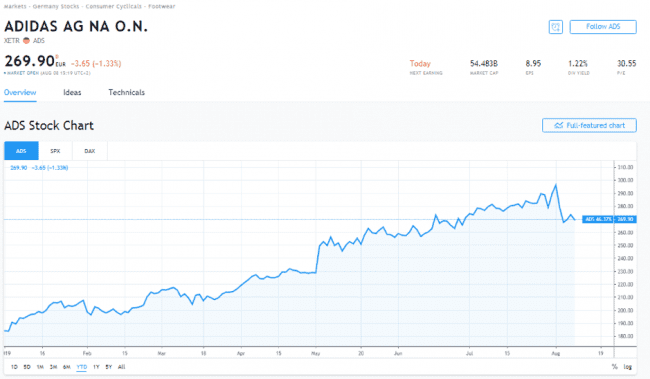Open the Technicals tab
This screenshot has width=650, height=379.
point(126,92)
